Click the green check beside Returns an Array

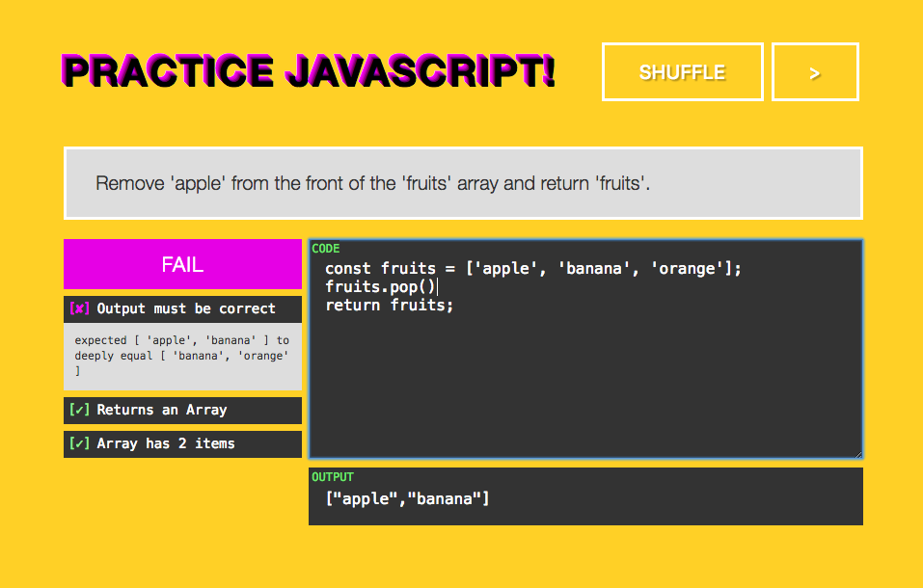[x=81, y=410]
